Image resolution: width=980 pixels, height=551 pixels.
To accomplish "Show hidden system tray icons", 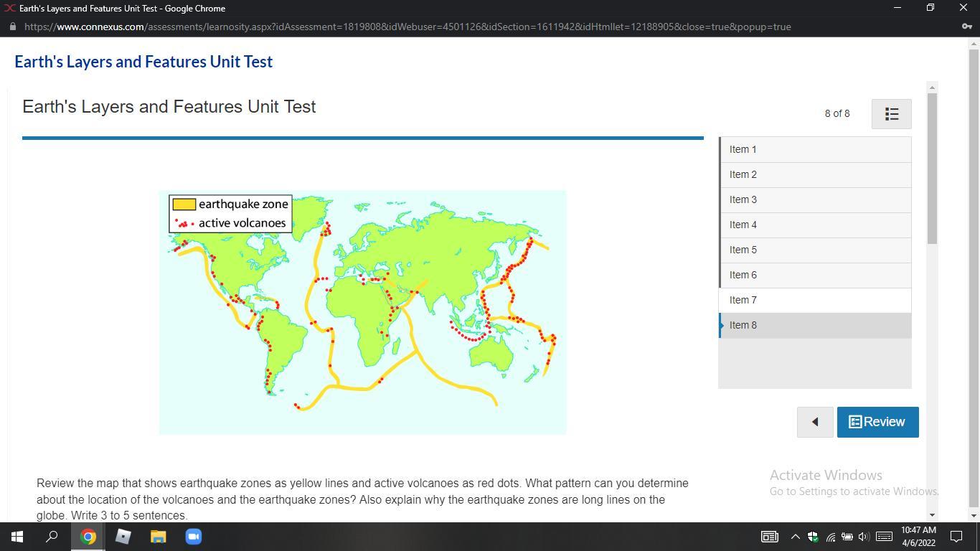I will pos(795,537).
